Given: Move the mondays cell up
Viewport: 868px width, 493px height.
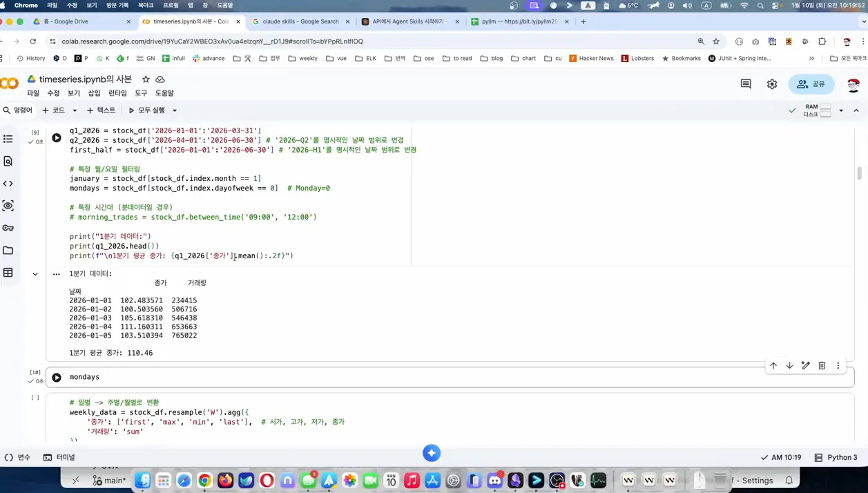Looking at the screenshot, I should pyautogui.click(x=773, y=365).
